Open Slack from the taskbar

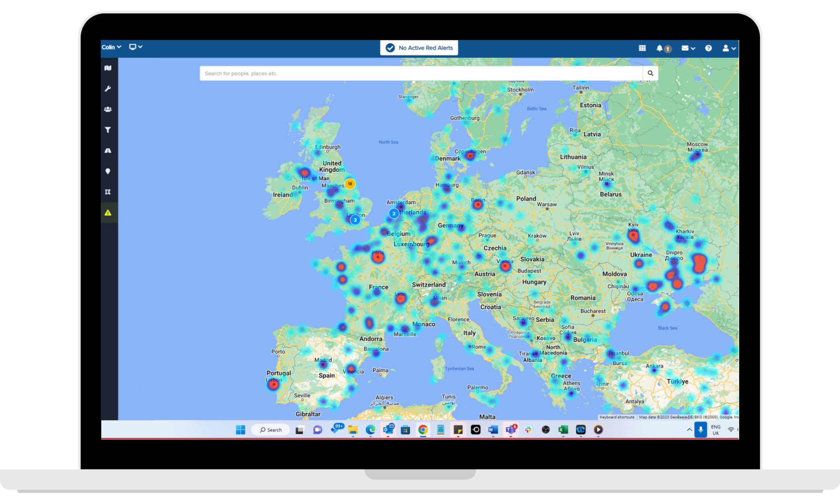click(528, 430)
